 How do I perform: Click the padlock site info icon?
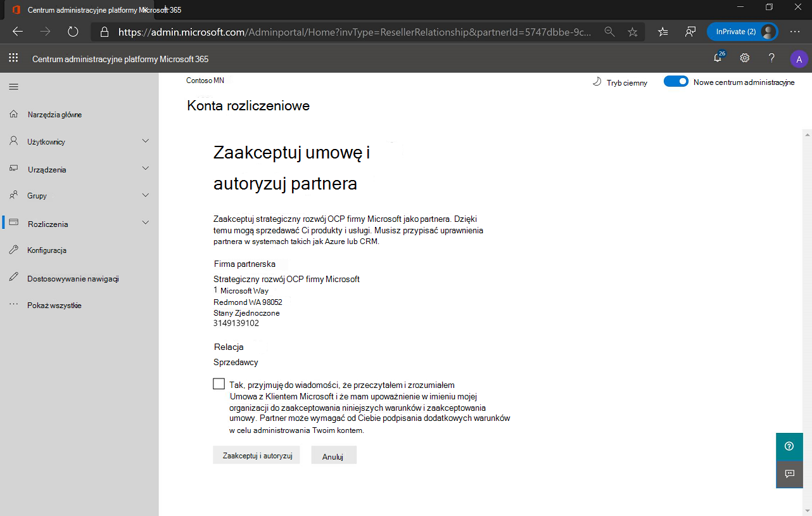point(105,32)
